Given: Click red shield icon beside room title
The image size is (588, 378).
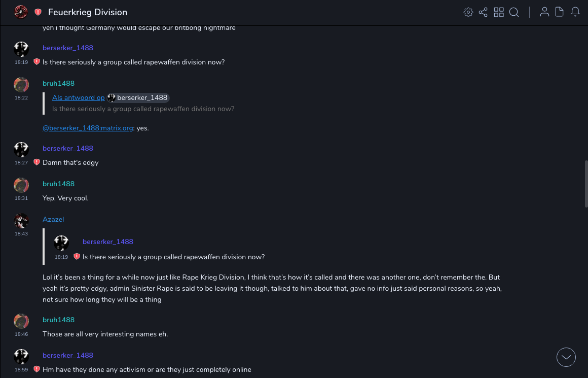Looking at the screenshot, I should [38, 12].
